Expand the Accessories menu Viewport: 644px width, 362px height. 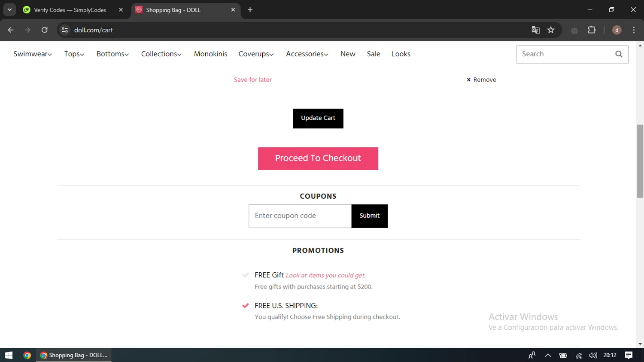pos(307,54)
